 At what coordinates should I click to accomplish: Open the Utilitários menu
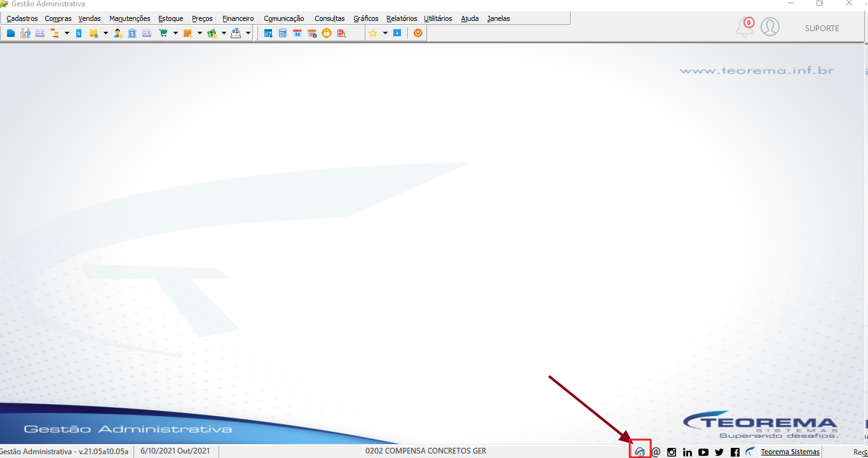click(x=438, y=18)
